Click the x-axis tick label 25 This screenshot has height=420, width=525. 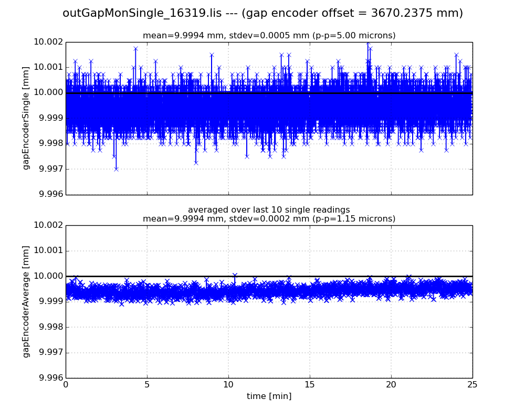click(472, 385)
